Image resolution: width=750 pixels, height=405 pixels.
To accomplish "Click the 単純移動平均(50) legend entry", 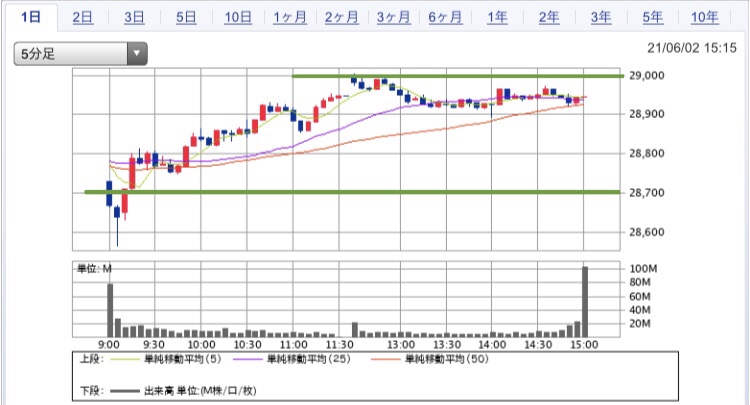I will click(x=447, y=359).
